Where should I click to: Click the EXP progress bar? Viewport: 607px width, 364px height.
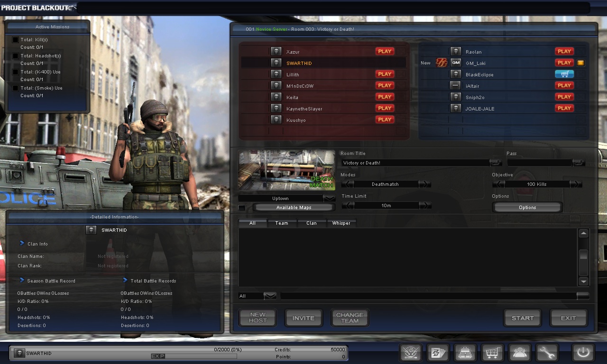pyautogui.click(x=193, y=356)
